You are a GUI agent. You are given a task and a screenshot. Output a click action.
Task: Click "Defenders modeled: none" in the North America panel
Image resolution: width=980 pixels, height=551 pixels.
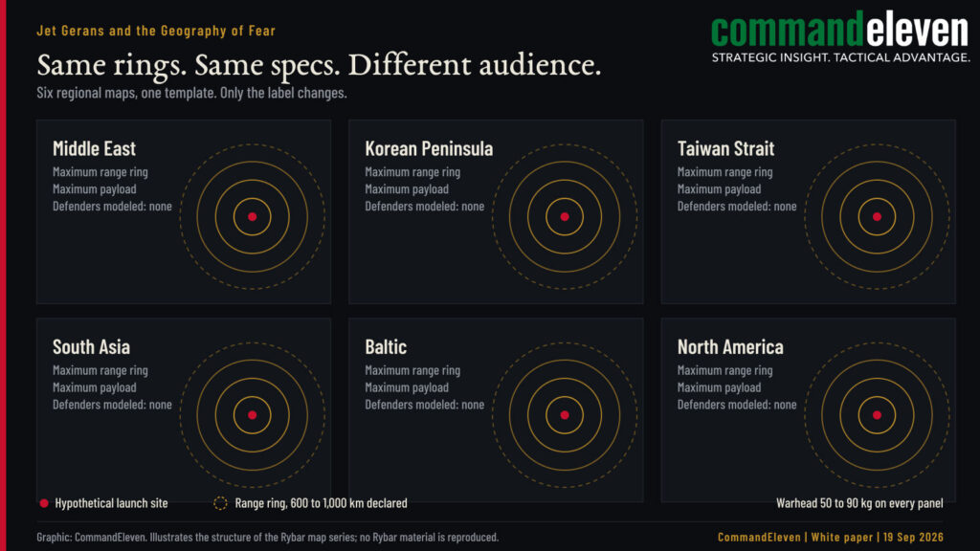pos(737,405)
